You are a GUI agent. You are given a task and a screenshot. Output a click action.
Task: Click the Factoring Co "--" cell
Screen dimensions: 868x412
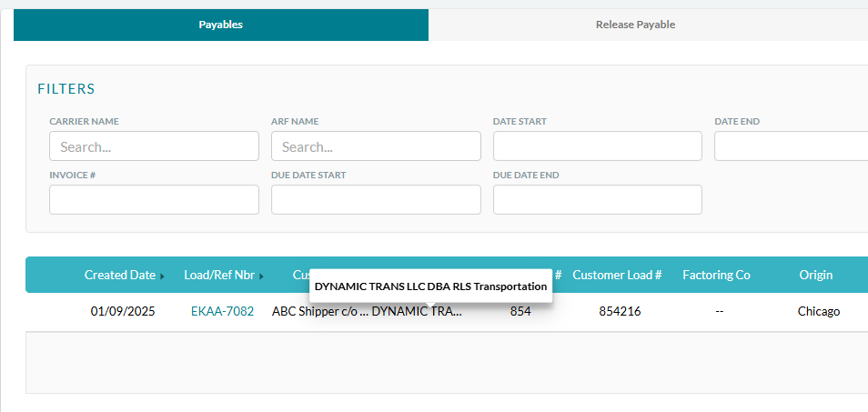720,311
